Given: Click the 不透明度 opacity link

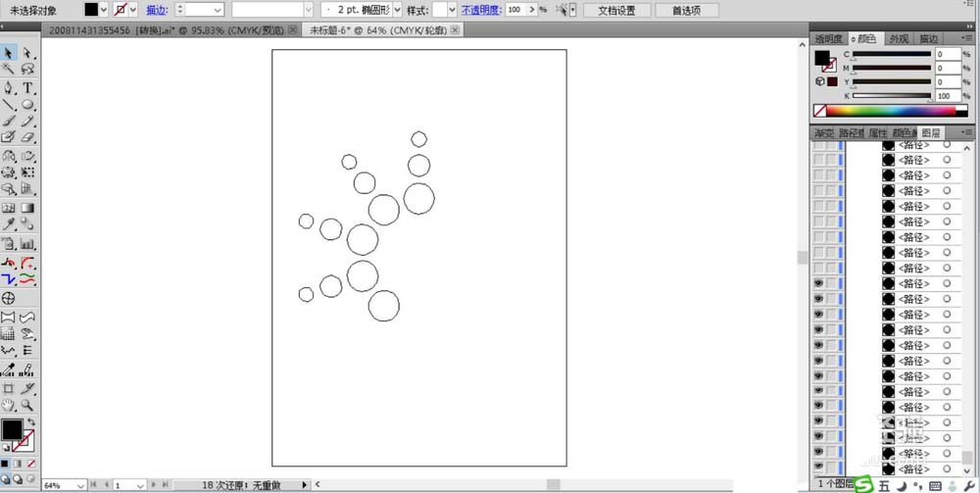Looking at the screenshot, I should 481,10.
